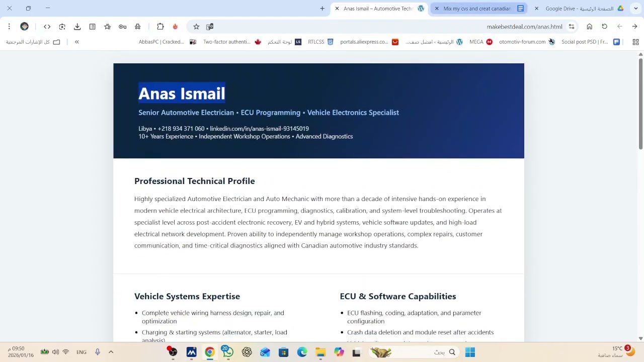
Task: Open File Explorer from taskbar
Action: coord(320,352)
